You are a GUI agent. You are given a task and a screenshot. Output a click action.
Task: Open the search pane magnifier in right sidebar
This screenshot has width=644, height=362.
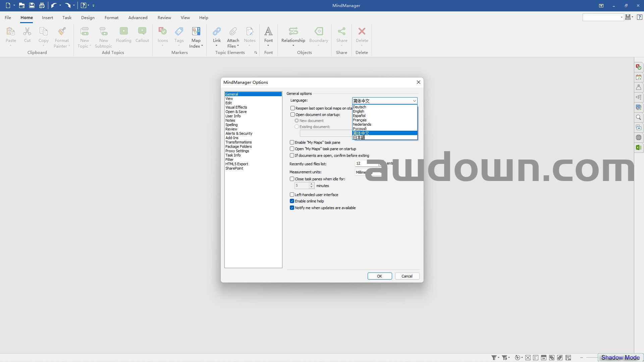click(x=639, y=118)
